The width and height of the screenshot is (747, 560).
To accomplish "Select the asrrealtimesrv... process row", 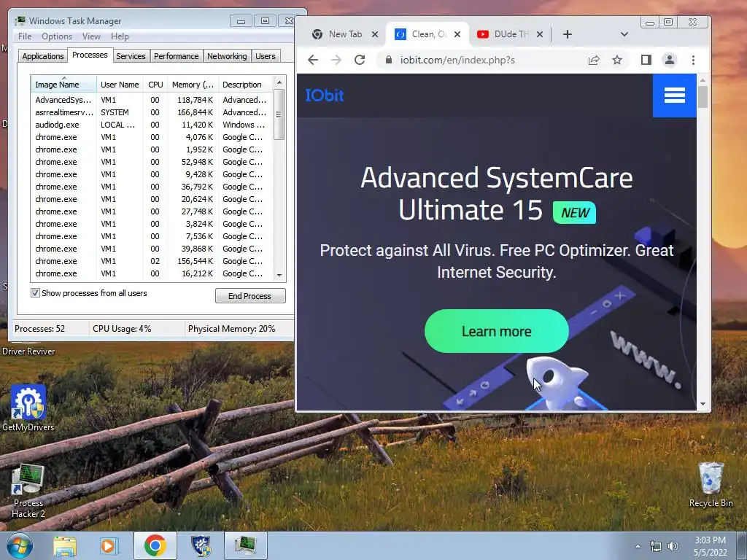I will tap(152, 112).
